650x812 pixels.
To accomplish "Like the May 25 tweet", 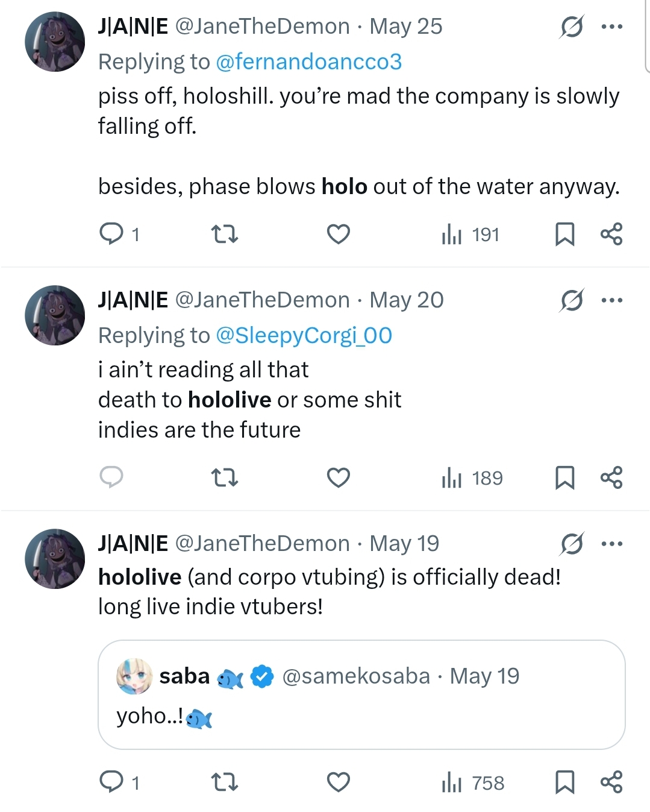I will pos(339,234).
